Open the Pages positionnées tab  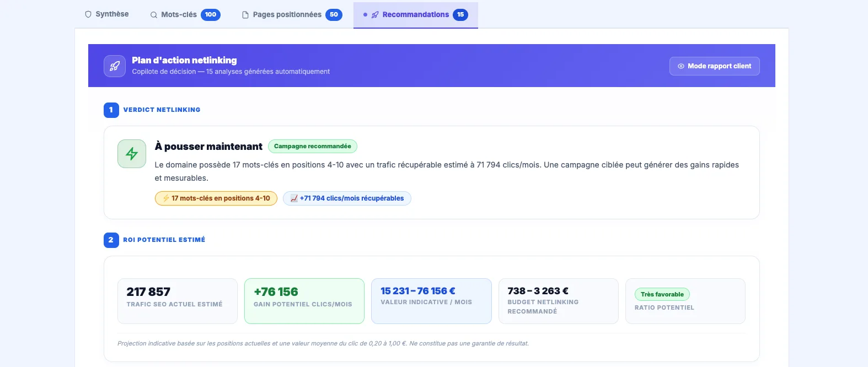click(292, 15)
